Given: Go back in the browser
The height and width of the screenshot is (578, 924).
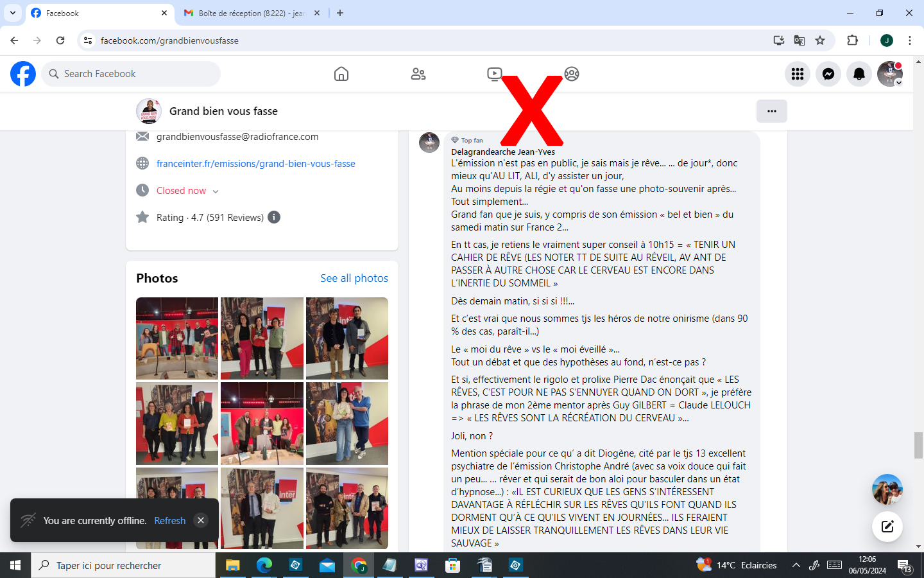Looking at the screenshot, I should point(14,40).
